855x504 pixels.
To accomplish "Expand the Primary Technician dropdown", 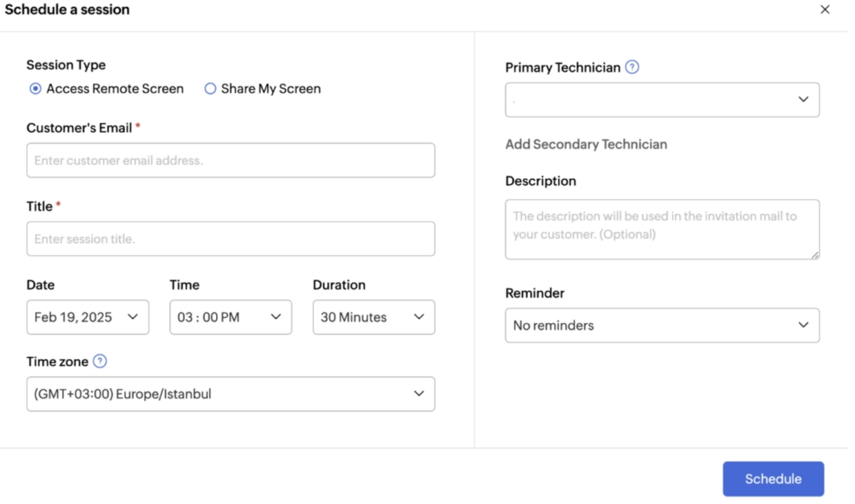I will [661, 99].
